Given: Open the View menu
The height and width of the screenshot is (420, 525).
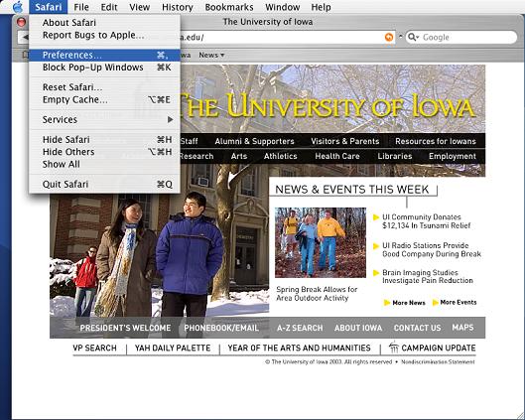Looking at the screenshot, I should point(140,7).
